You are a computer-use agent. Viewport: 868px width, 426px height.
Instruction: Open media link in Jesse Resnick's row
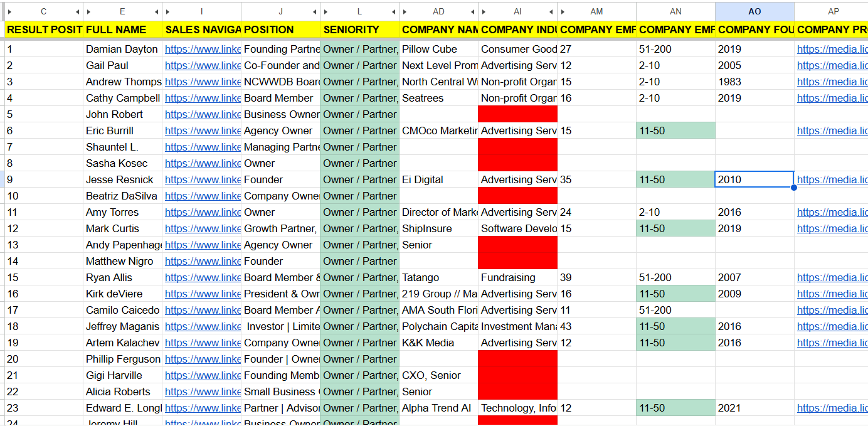[832, 179]
